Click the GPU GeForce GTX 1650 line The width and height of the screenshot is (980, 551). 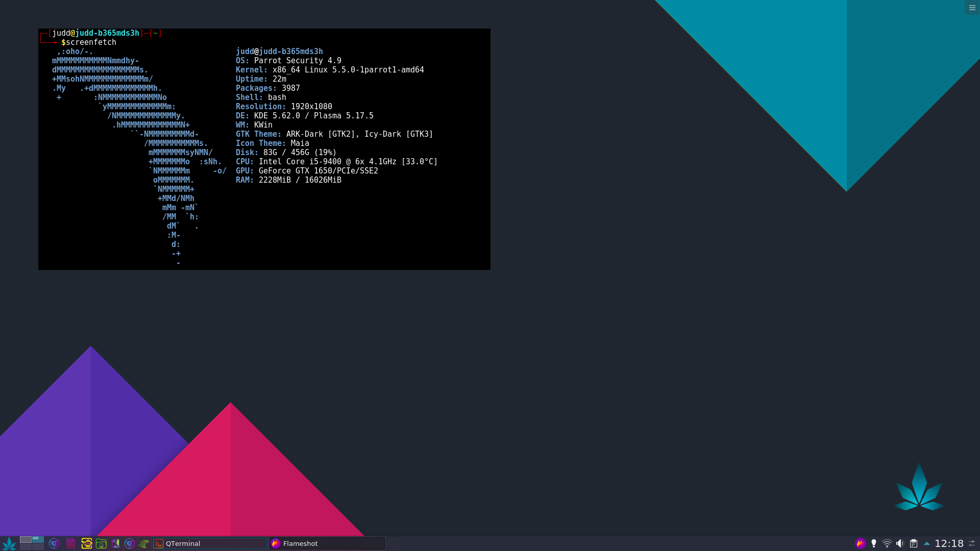click(x=307, y=171)
